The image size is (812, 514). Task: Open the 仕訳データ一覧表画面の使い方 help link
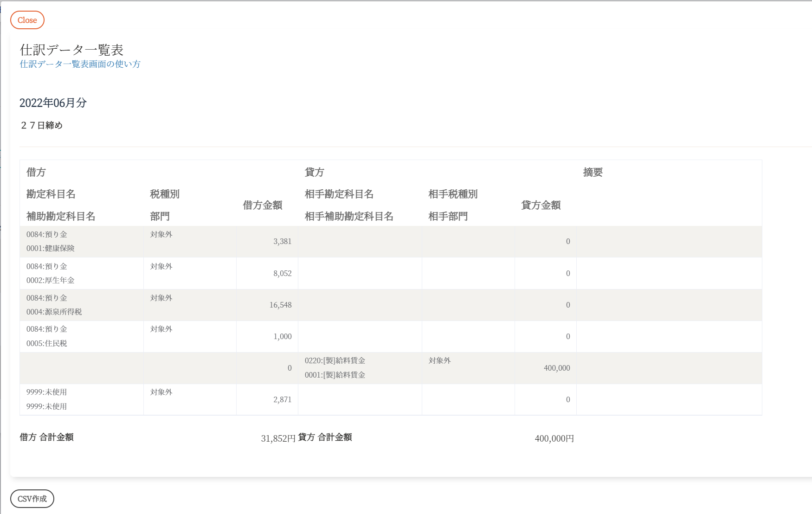(x=80, y=64)
